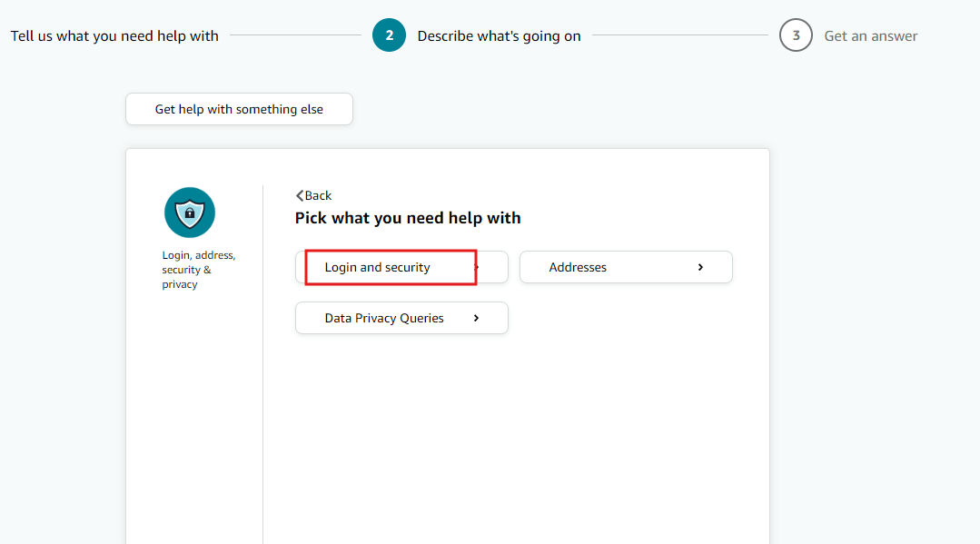
Task: Go Back to previous help step
Action: point(313,196)
